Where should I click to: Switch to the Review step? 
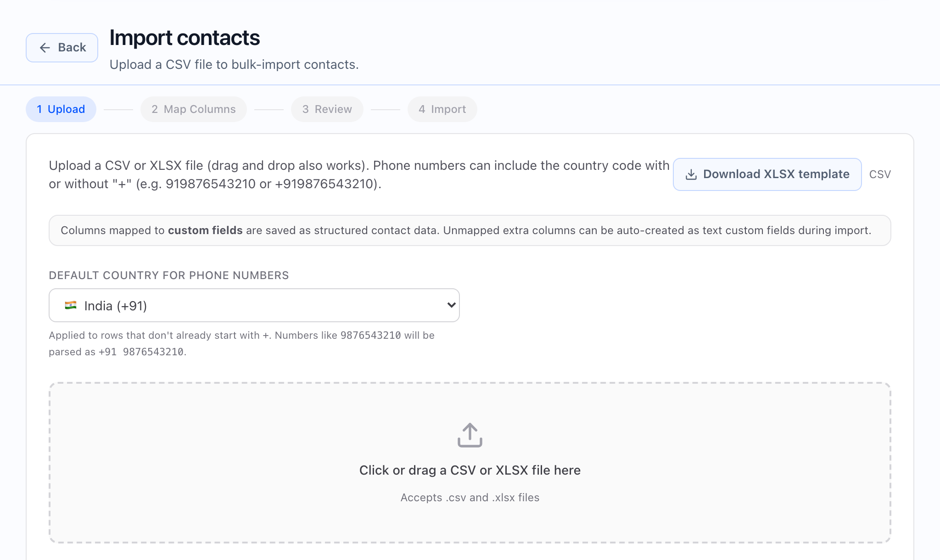(x=327, y=109)
